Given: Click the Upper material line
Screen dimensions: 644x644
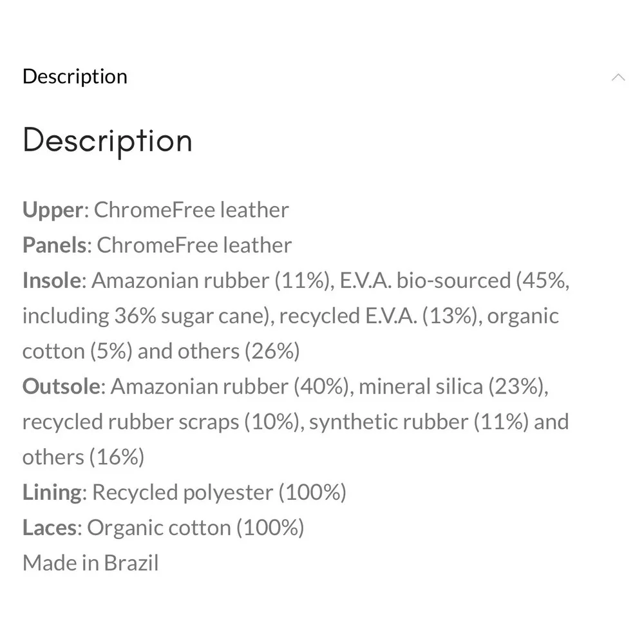Looking at the screenshot, I should [155, 209].
